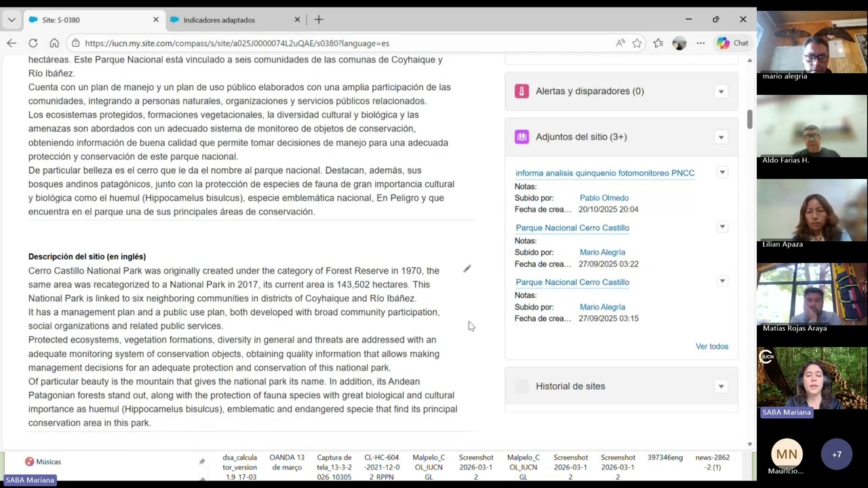Close the Site: S-0380 tab
This screenshot has width=868, height=488.
156,20
